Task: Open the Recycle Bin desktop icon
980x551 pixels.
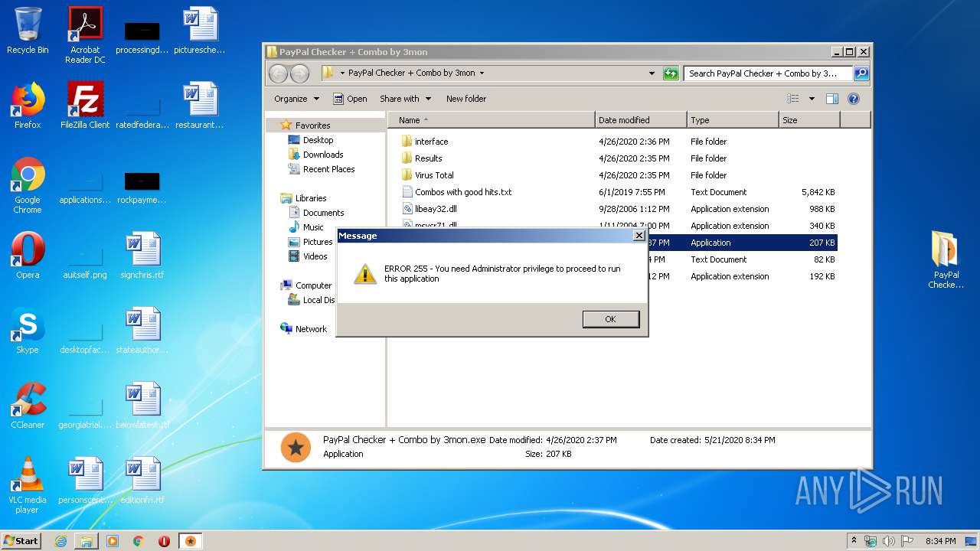Action: [28, 31]
